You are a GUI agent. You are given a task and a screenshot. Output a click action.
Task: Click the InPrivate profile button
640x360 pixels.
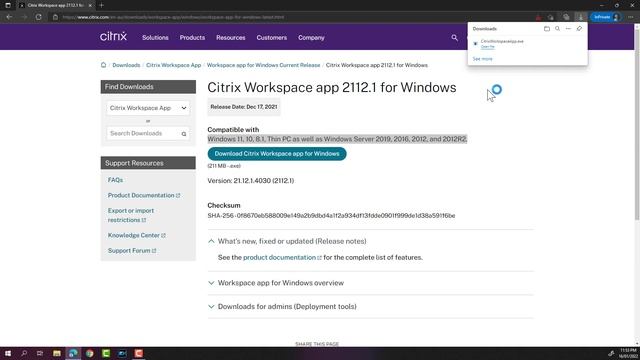(x=606, y=17)
